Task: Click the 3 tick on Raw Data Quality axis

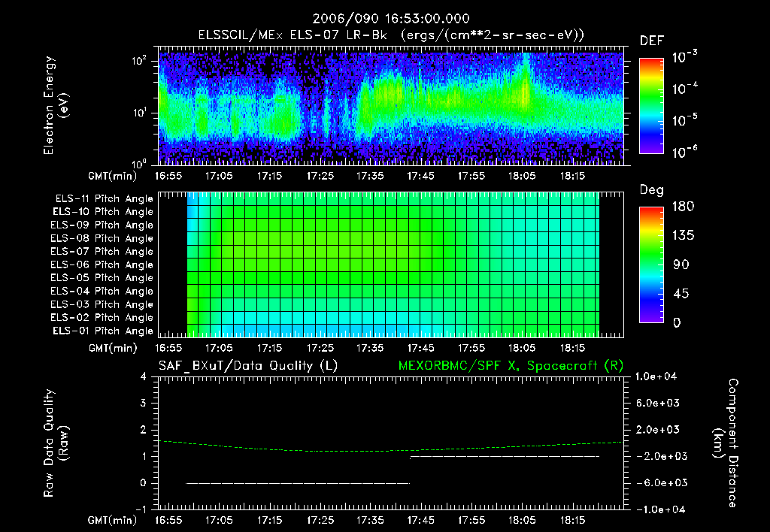Action: click(144, 403)
